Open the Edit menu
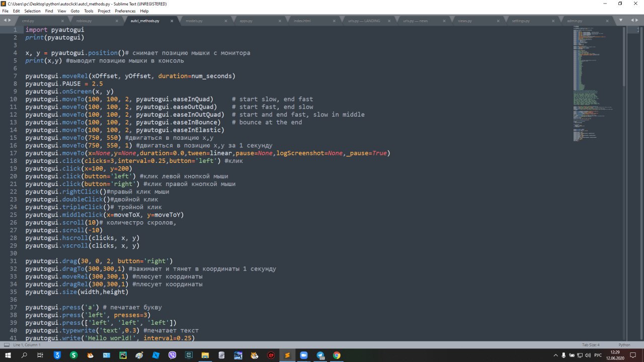This screenshot has width=644, height=362. click(x=16, y=11)
